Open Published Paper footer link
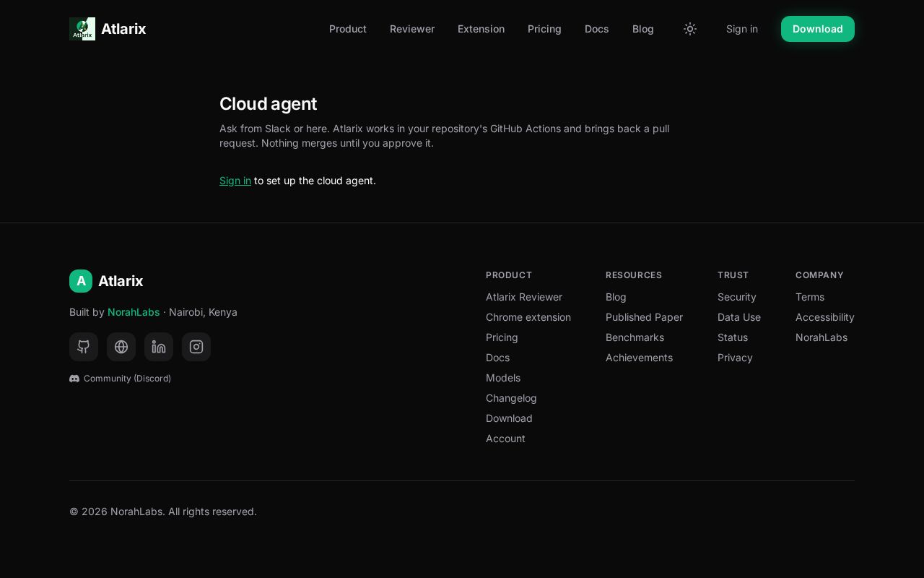This screenshot has height=578, width=924. 644,317
